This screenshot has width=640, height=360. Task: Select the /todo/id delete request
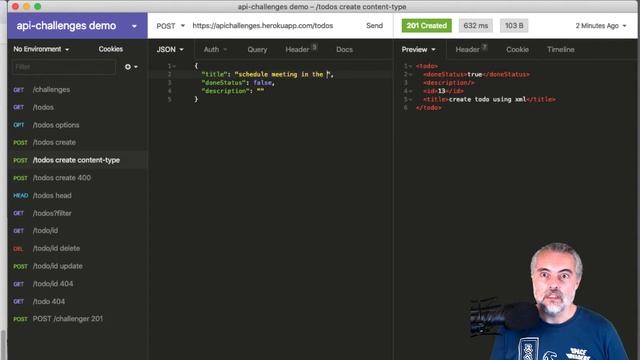click(x=78, y=248)
